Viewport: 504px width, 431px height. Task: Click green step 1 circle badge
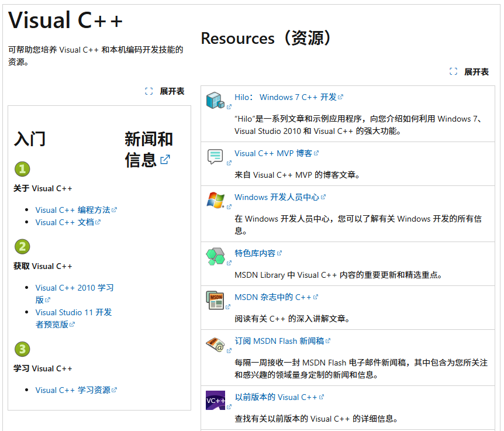coord(22,169)
